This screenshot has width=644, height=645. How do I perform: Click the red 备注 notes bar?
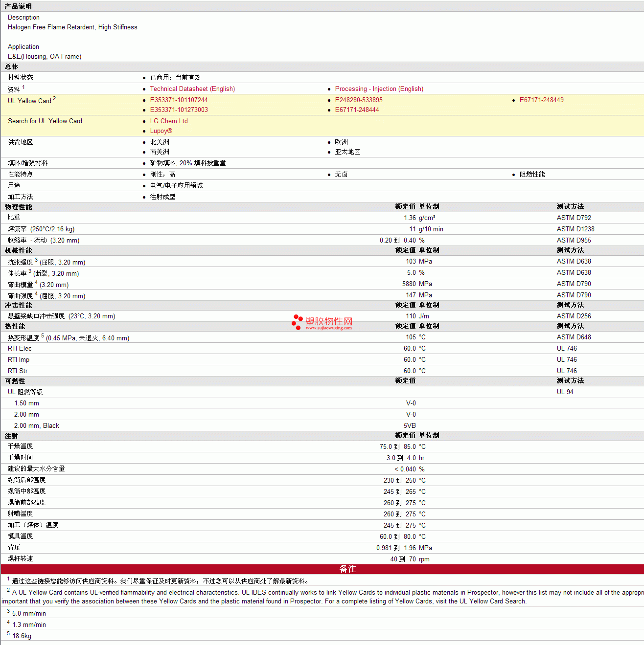pyautogui.click(x=322, y=569)
